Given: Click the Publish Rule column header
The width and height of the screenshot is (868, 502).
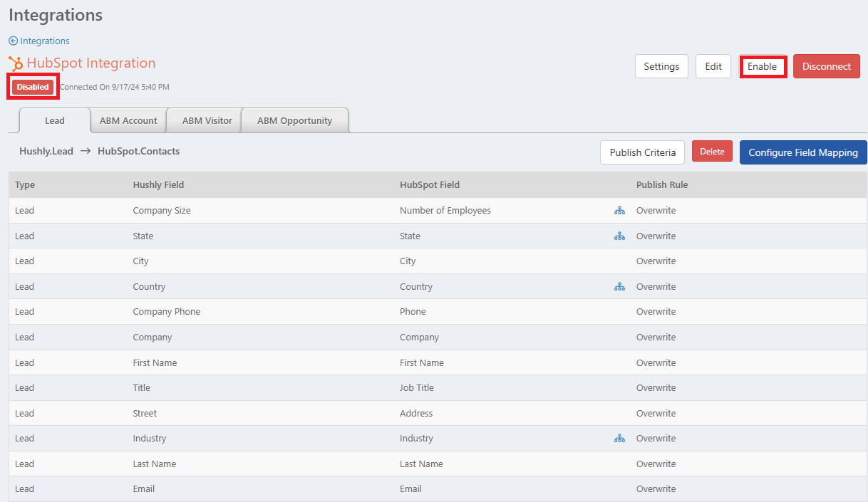Looking at the screenshot, I should (662, 184).
